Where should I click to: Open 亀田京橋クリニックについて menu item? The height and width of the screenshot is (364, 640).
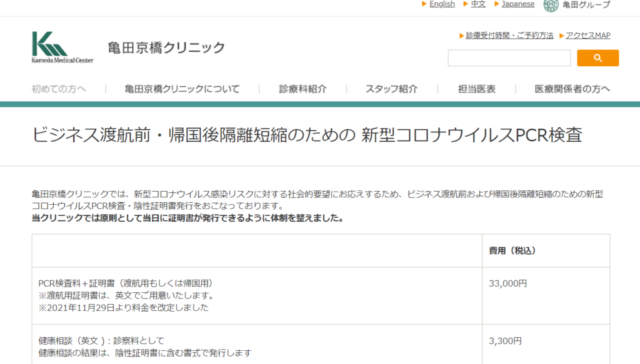click(182, 89)
